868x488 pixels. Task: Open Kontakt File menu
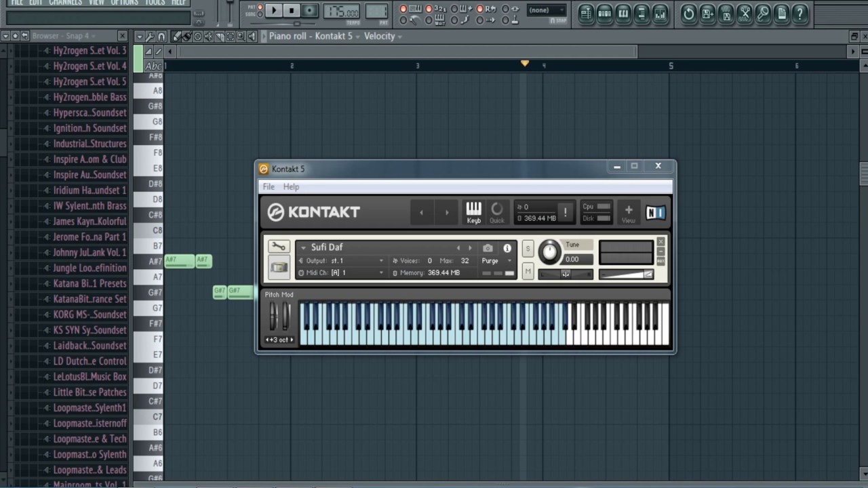pos(269,186)
